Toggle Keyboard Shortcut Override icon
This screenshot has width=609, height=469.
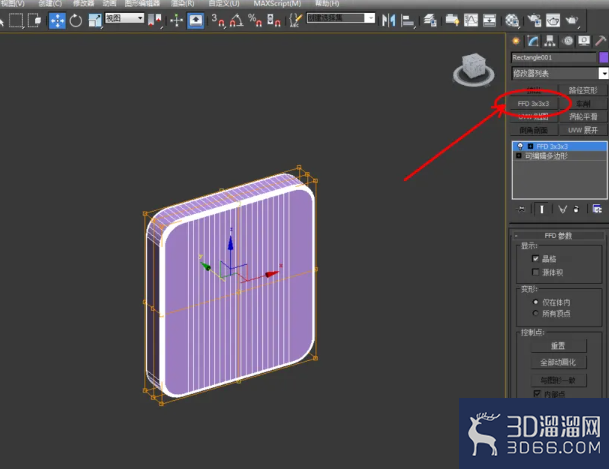click(195, 20)
